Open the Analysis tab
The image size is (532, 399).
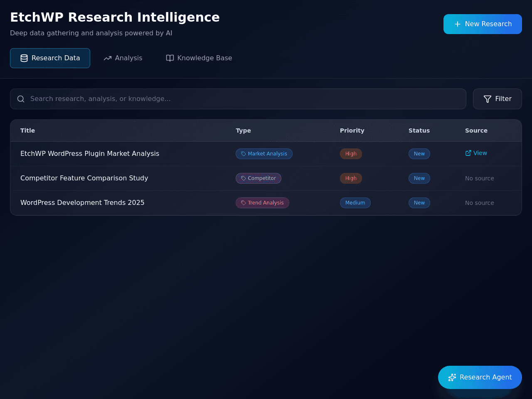click(123, 58)
